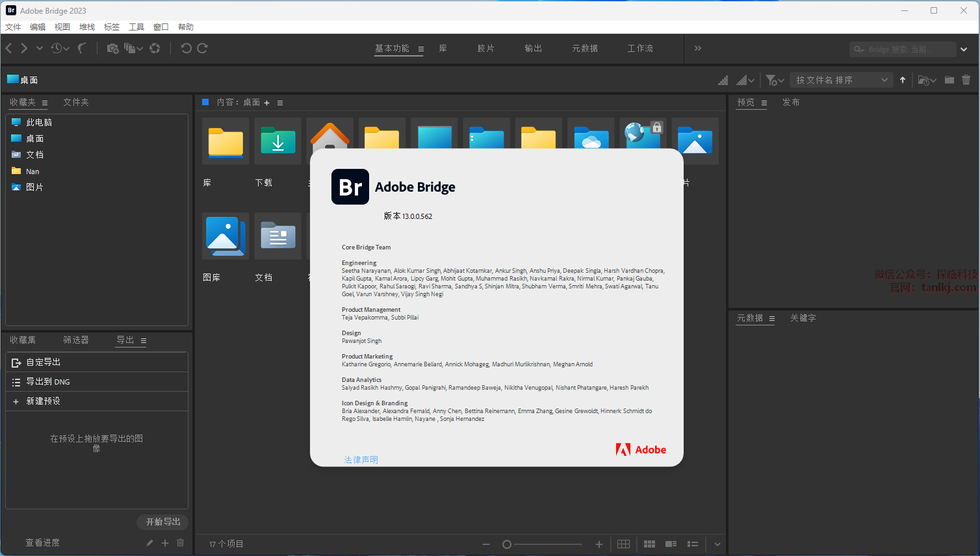
Task: Switch to the 筛选器 tab
Action: click(x=76, y=340)
